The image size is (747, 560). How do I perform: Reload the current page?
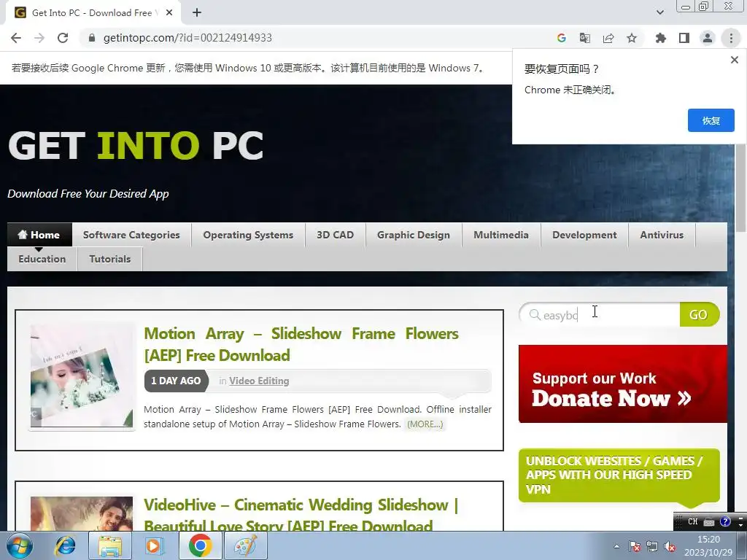pyautogui.click(x=63, y=38)
